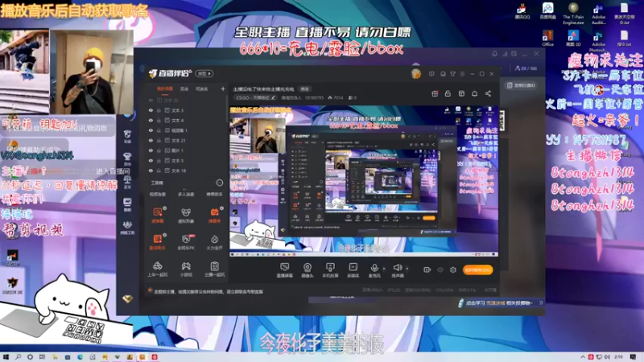644x362 pixels.
Task: Open the 腾讯QQ desktop icon
Action: (522, 11)
